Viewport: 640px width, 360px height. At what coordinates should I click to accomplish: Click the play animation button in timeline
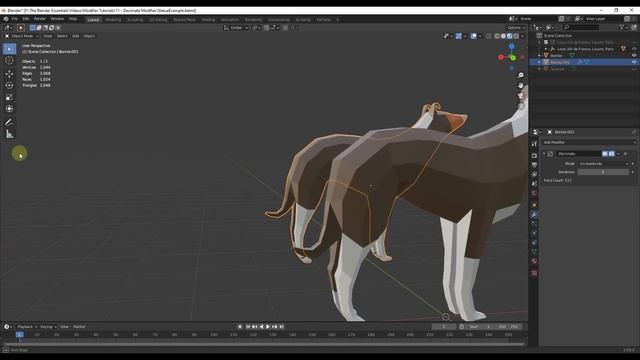point(268,327)
